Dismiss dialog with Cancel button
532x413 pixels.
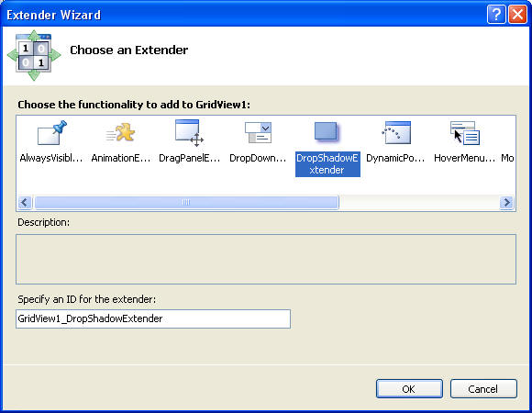point(483,389)
